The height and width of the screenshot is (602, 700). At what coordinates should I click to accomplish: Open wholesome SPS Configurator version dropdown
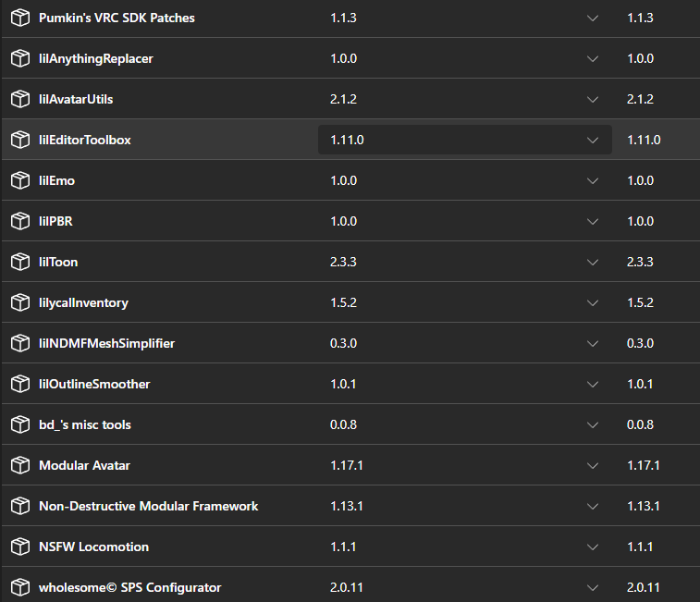point(465,587)
